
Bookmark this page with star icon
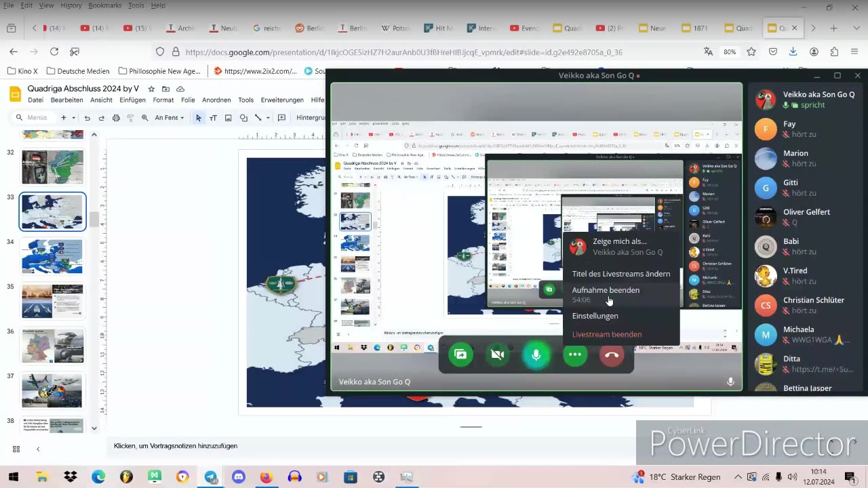tap(751, 52)
